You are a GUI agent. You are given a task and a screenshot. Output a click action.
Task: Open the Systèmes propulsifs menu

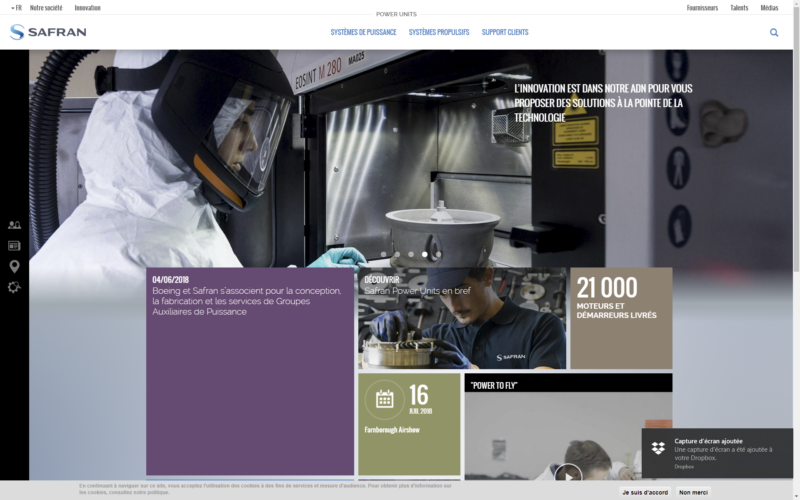click(439, 32)
